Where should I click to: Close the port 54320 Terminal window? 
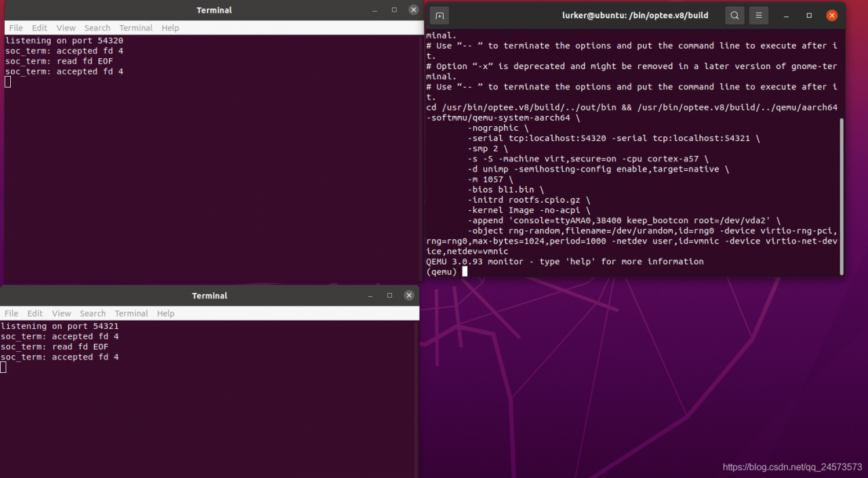(x=414, y=10)
